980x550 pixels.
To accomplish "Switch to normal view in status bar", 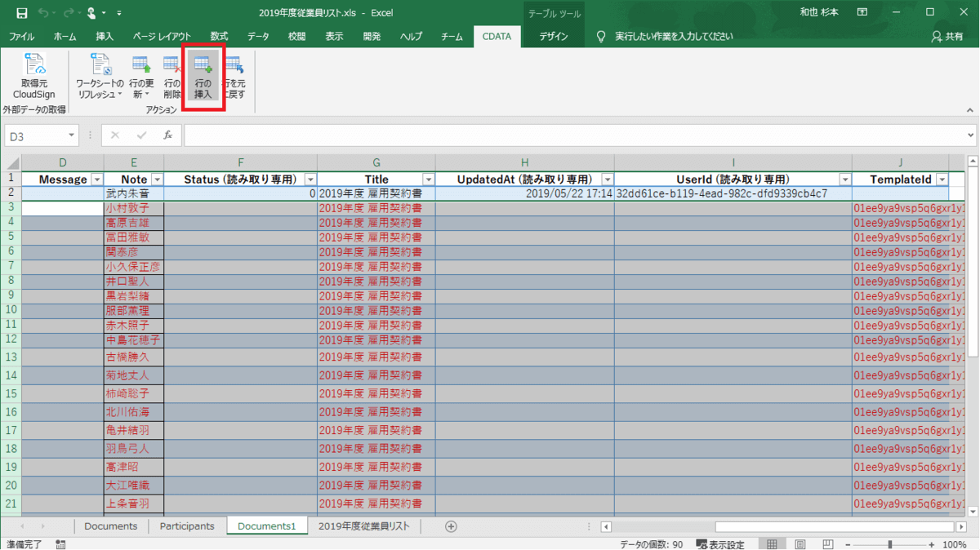I will click(x=771, y=544).
